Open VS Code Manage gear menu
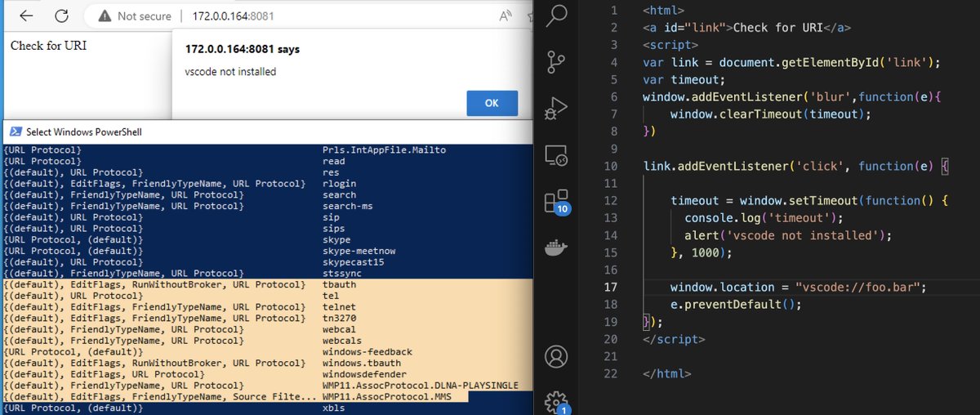Screen dimensions: 980x415 (x=556, y=401)
